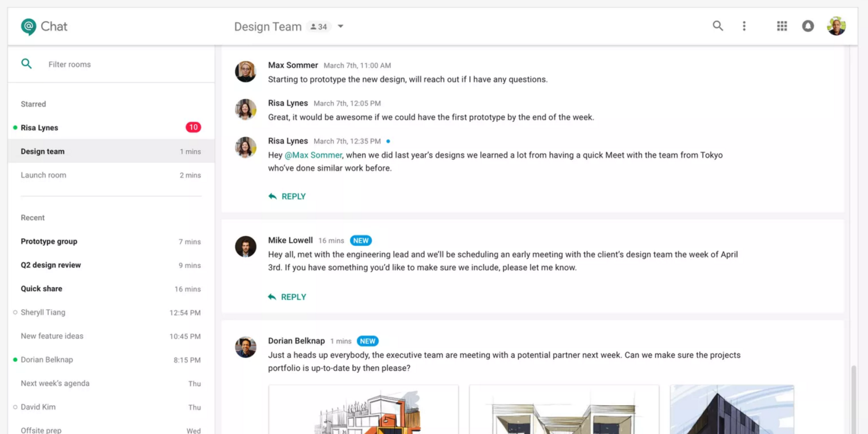Open the Q2 design review room
This screenshot has width=868, height=434.
point(111,265)
